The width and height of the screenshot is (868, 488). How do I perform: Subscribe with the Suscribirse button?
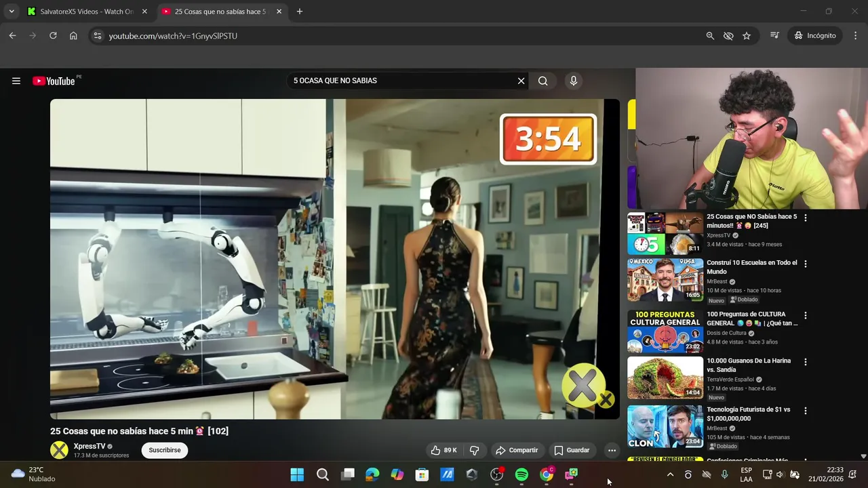pyautogui.click(x=165, y=450)
